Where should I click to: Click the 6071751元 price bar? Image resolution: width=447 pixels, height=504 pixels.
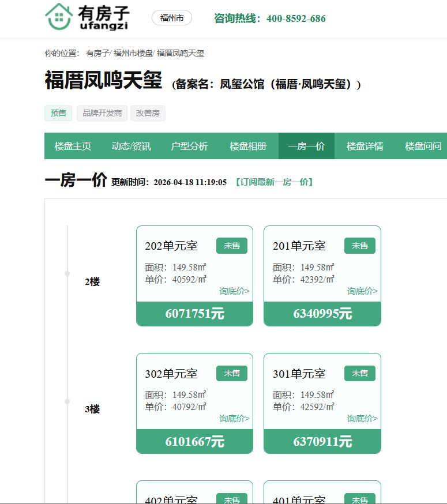[x=194, y=314]
